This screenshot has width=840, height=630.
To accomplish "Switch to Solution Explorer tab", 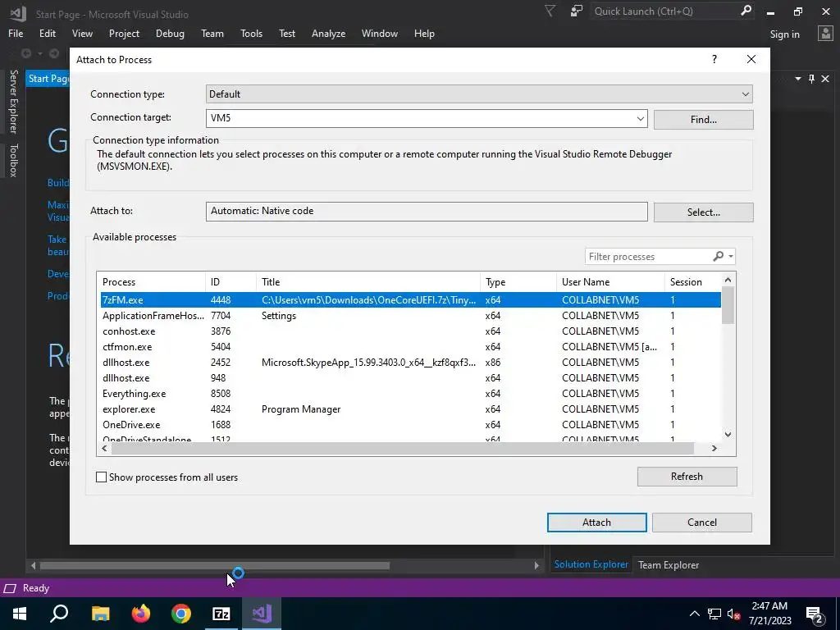I will 591,564.
